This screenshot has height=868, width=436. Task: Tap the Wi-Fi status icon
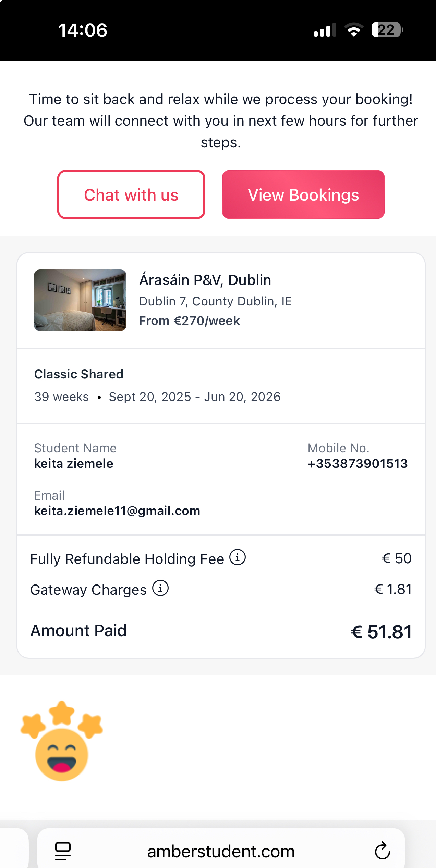pyautogui.click(x=354, y=30)
